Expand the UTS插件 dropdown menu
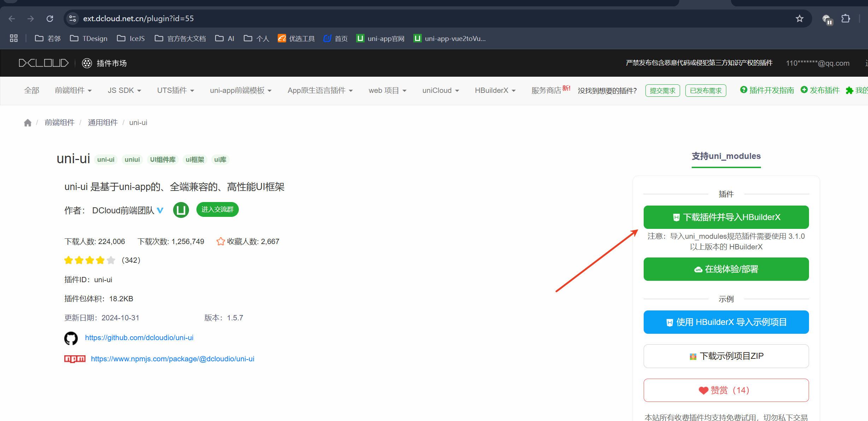 (x=176, y=90)
